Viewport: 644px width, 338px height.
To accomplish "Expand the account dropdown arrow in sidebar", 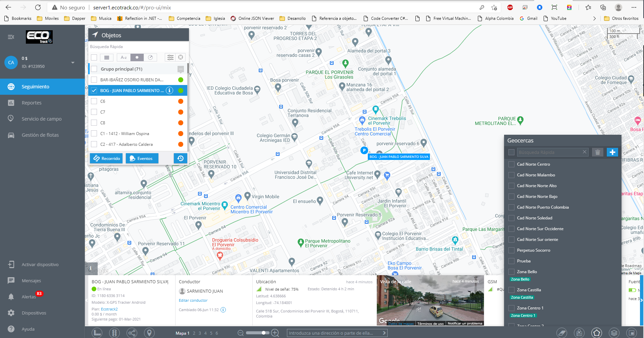I will coord(73,62).
